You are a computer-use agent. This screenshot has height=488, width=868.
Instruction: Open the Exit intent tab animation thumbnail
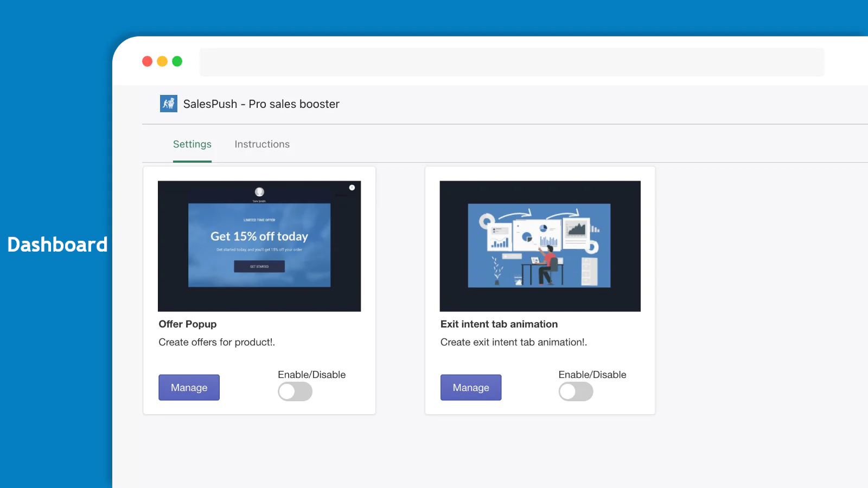tap(540, 246)
